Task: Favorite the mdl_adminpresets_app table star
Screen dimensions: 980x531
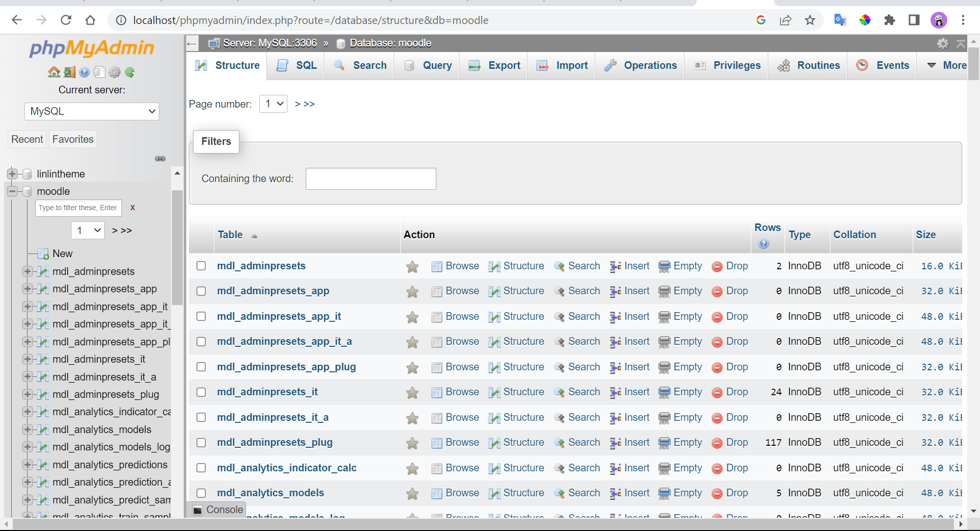Action: point(412,292)
